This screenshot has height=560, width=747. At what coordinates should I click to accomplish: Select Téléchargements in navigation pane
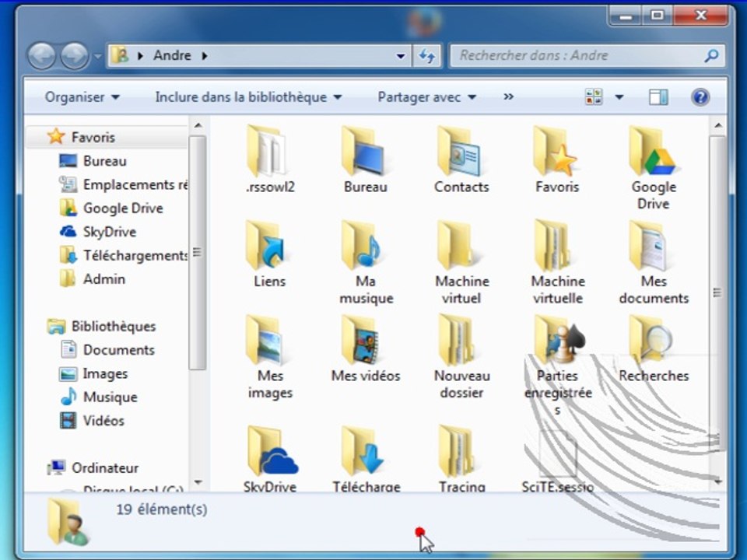(x=123, y=256)
